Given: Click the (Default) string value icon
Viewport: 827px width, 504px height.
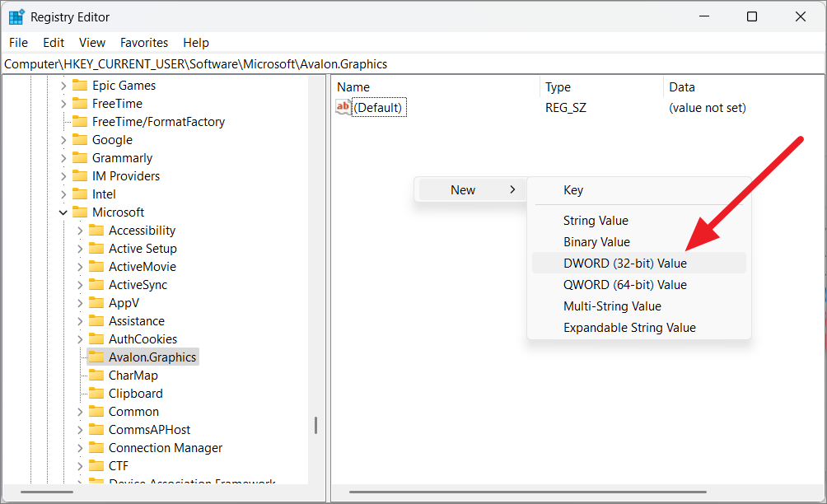Looking at the screenshot, I should (x=343, y=108).
